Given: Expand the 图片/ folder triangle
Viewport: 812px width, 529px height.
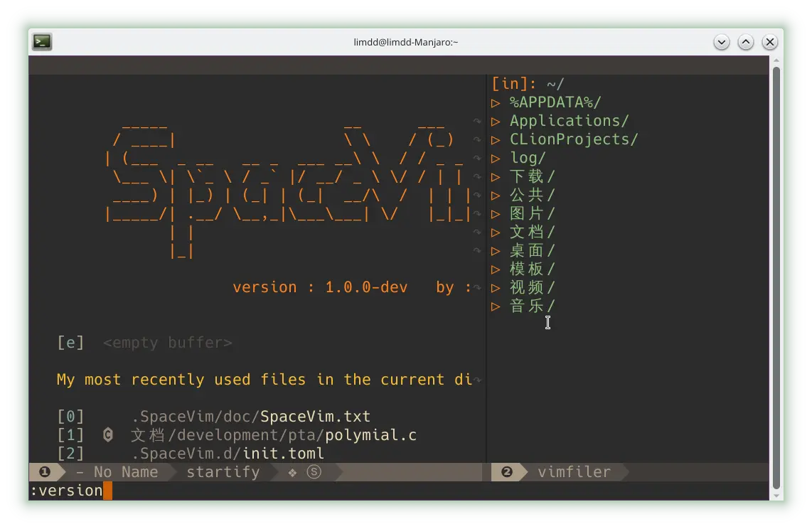Looking at the screenshot, I should point(496,214).
